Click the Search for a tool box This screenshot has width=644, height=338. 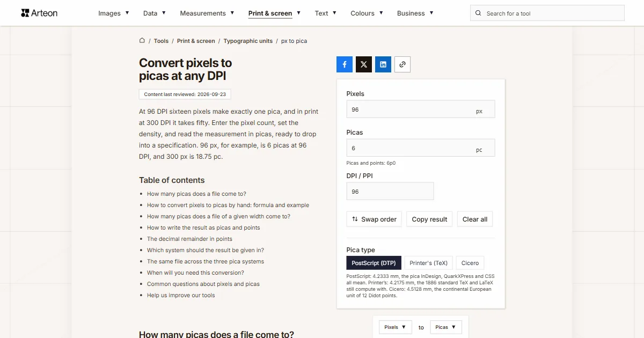tap(547, 13)
